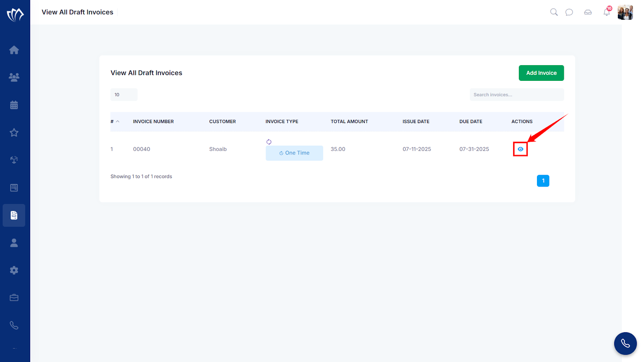Open the users group icon in sidebar
This screenshot has width=644, height=362.
coord(14,77)
